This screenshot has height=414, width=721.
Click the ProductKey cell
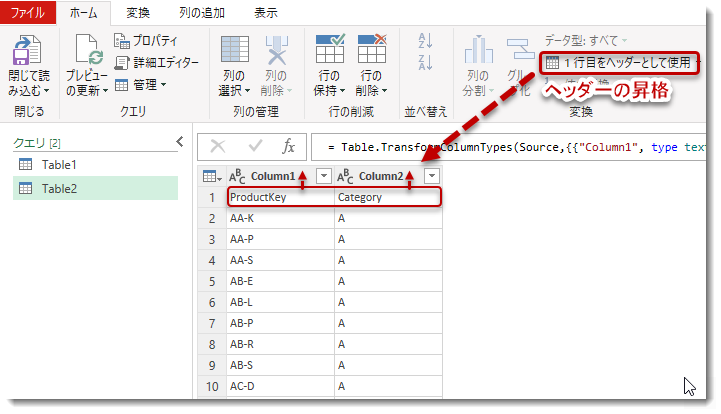(x=280, y=197)
